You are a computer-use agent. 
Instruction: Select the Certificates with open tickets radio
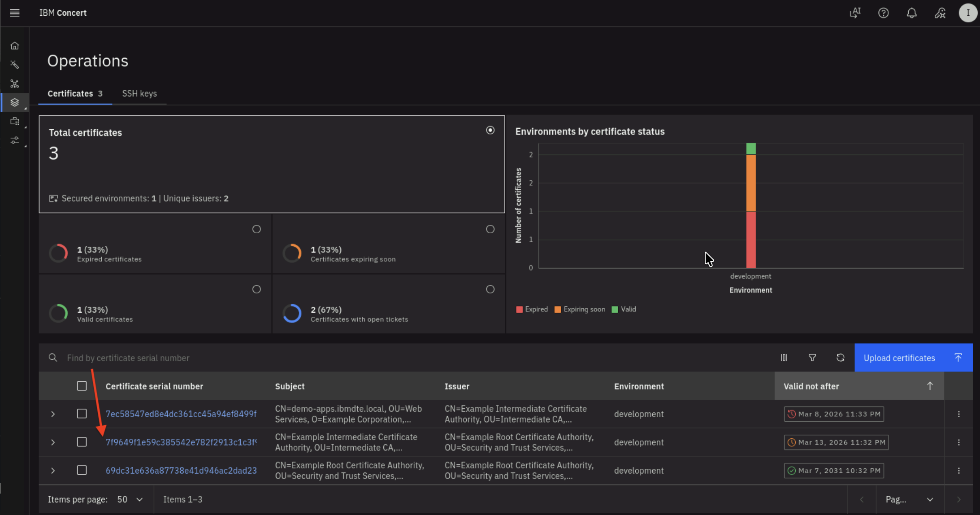(x=490, y=289)
